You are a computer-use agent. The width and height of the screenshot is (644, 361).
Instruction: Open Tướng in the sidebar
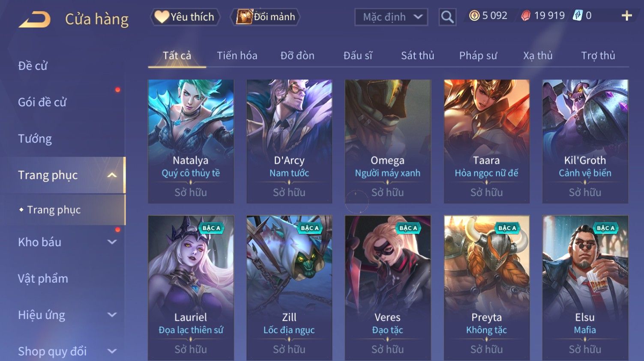coord(35,139)
